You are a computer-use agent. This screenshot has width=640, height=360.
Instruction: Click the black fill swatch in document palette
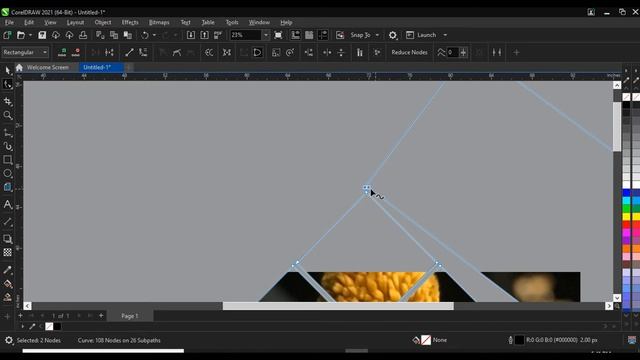[57, 326]
